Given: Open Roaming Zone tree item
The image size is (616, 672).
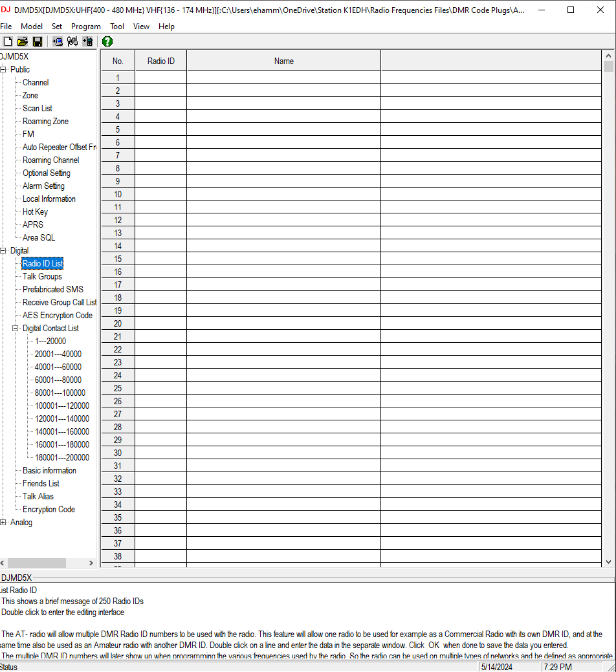Looking at the screenshot, I should 45,122.
